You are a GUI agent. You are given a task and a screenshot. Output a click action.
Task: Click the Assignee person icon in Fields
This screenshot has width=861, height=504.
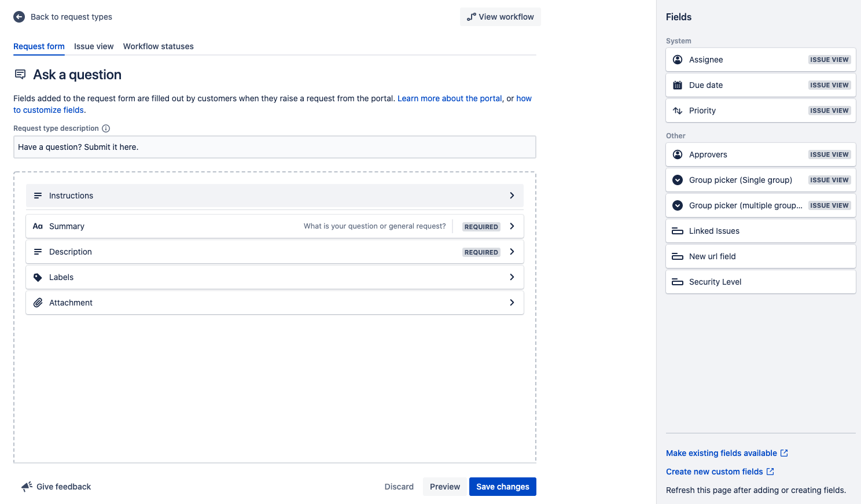(x=678, y=60)
